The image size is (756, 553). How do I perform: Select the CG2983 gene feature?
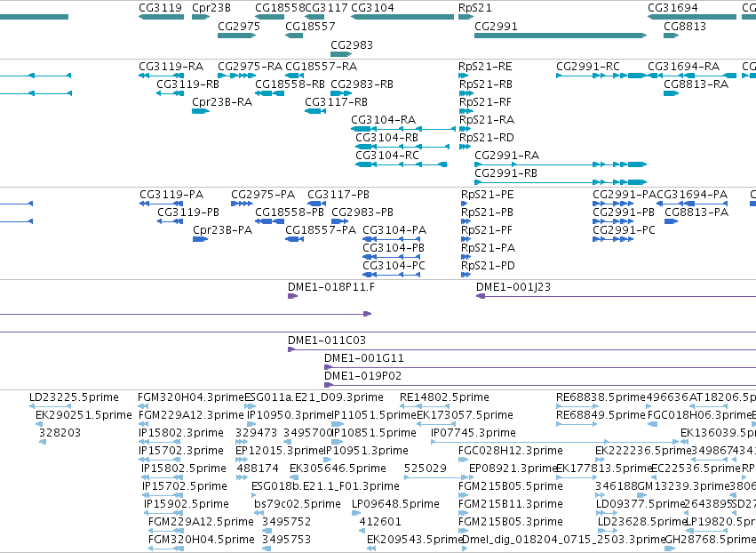click(x=341, y=54)
